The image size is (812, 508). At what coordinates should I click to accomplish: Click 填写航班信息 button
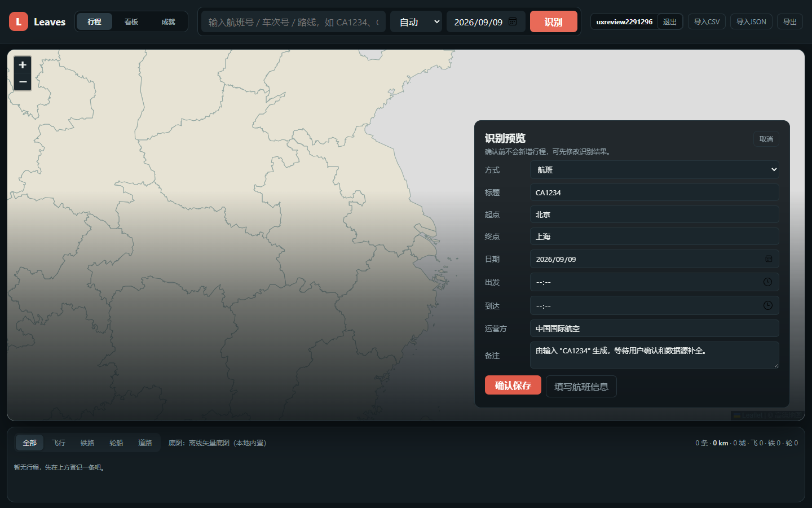click(x=581, y=387)
